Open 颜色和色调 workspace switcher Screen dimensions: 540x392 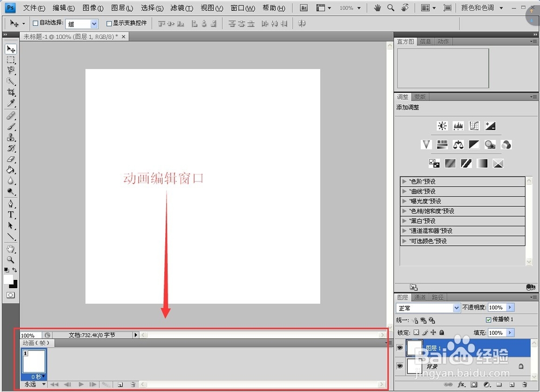tap(482, 8)
